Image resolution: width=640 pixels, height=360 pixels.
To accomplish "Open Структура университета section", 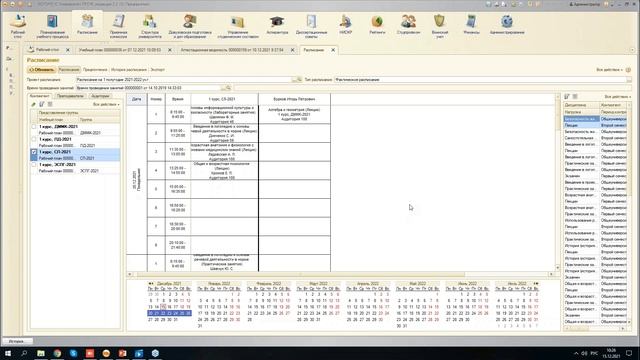I will coord(150,26).
